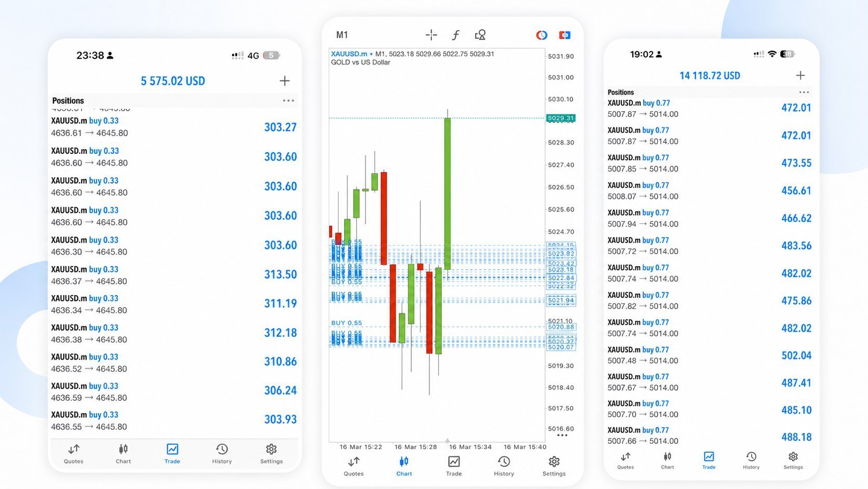The width and height of the screenshot is (868, 489).
Task: Tap the red-blue square trade icon above chart
Action: pos(565,35)
